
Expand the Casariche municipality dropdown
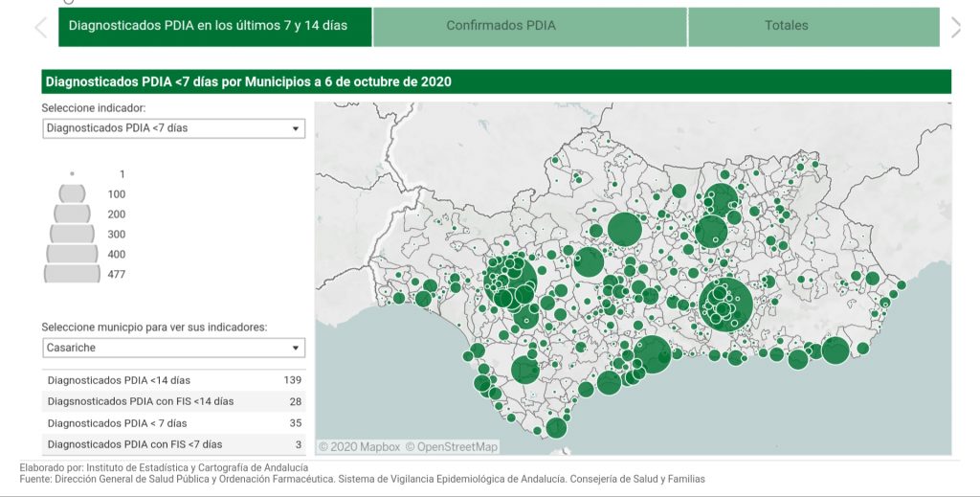coord(295,348)
